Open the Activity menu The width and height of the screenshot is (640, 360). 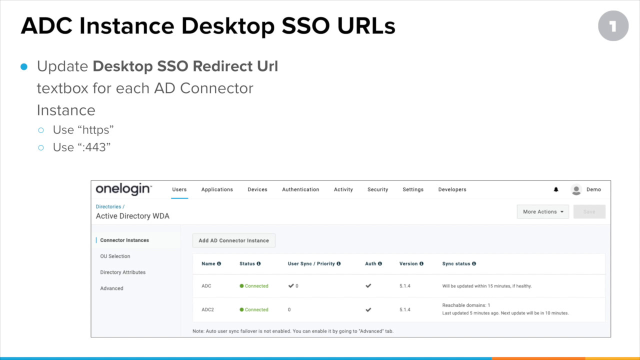point(343,189)
